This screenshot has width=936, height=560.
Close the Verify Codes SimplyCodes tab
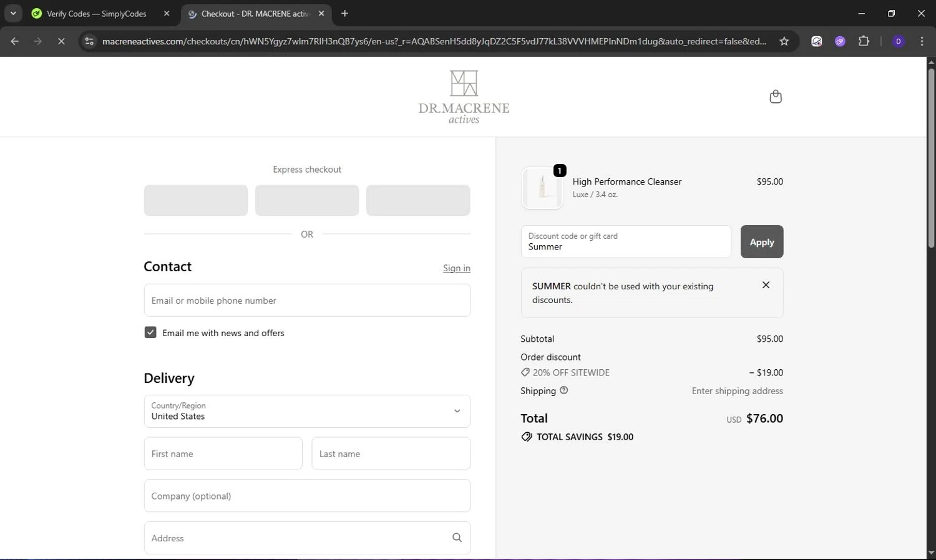[x=167, y=13]
